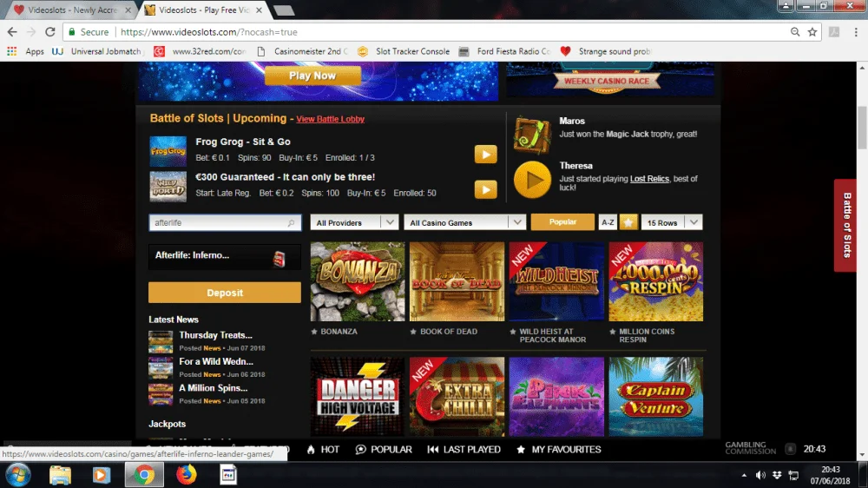Click the zoom magnifier in address bar
This screenshot has width=868, height=488.
click(795, 32)
